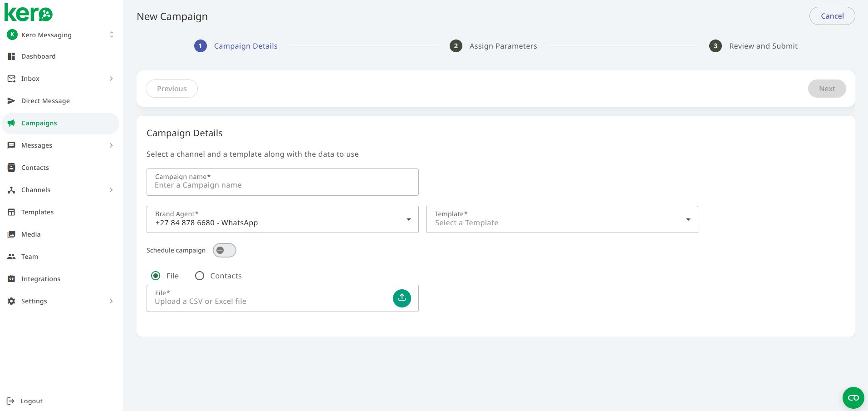Screen dimensions: 868x411
Task: Expand the Settings submenu chevron
Action: [x=111, y=301]
